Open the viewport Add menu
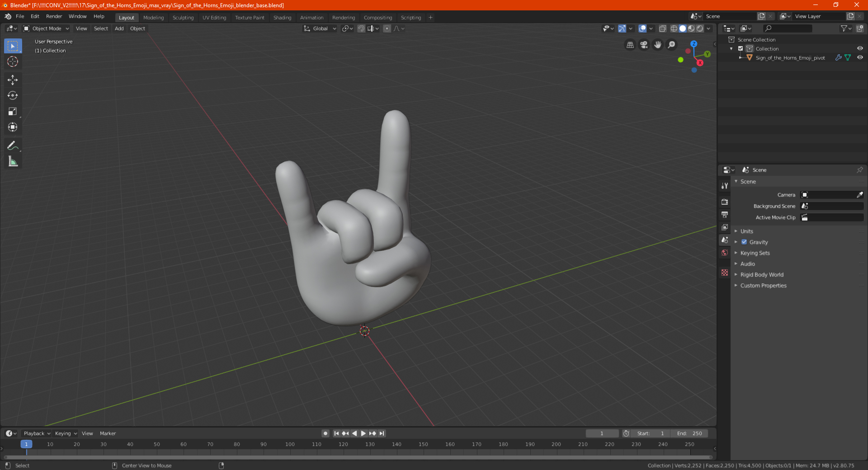868x470 pixels. pyautogui.click(x=119, y=28)
